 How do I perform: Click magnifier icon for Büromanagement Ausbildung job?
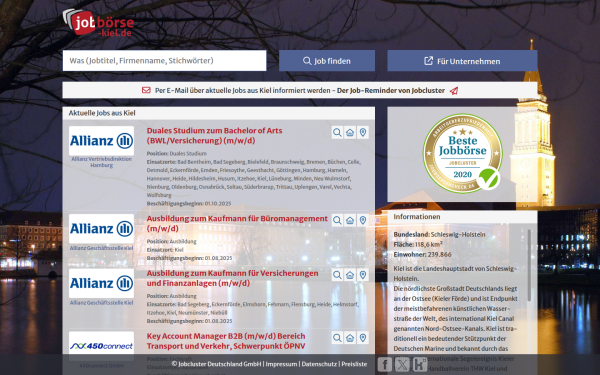pos(337,220)
